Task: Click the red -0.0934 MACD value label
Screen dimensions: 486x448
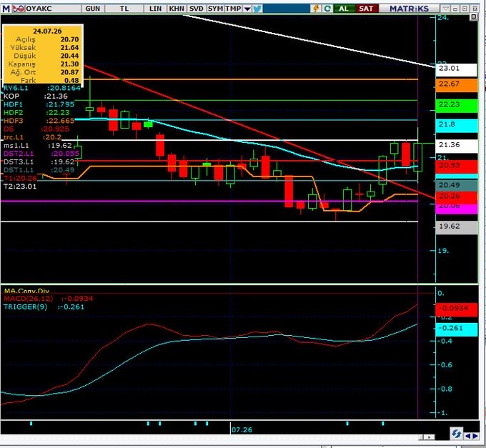Action: click(x=456, y=309)
